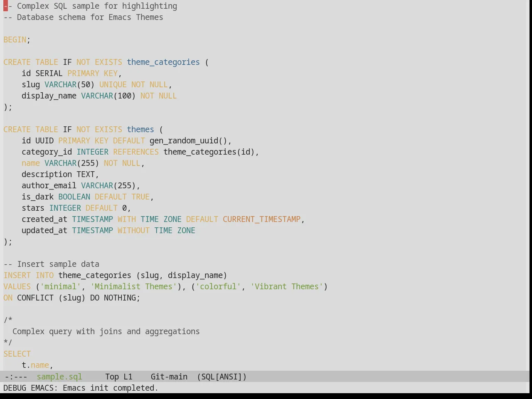Click the 'Vibrant Themes' string literal
The height and width of the screenshot is (399, 532).
pos(287,286)
